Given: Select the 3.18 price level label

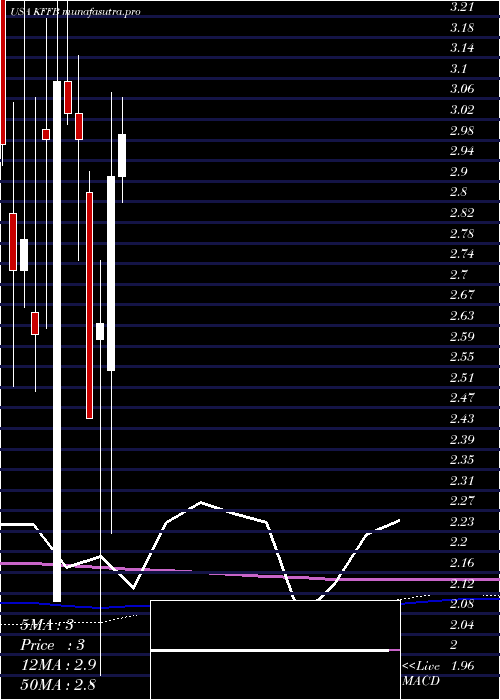Looking at the screenshot, I should [x=462, y=28].
